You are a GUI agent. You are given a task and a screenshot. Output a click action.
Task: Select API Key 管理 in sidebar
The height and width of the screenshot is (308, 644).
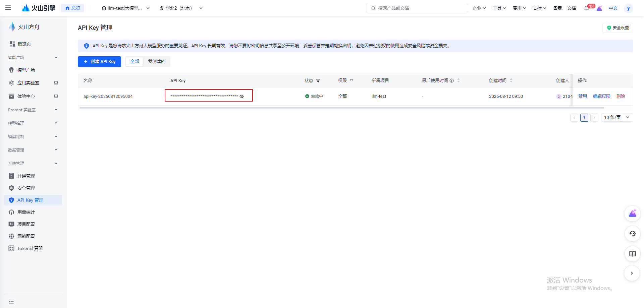click(x=33, y=200)
